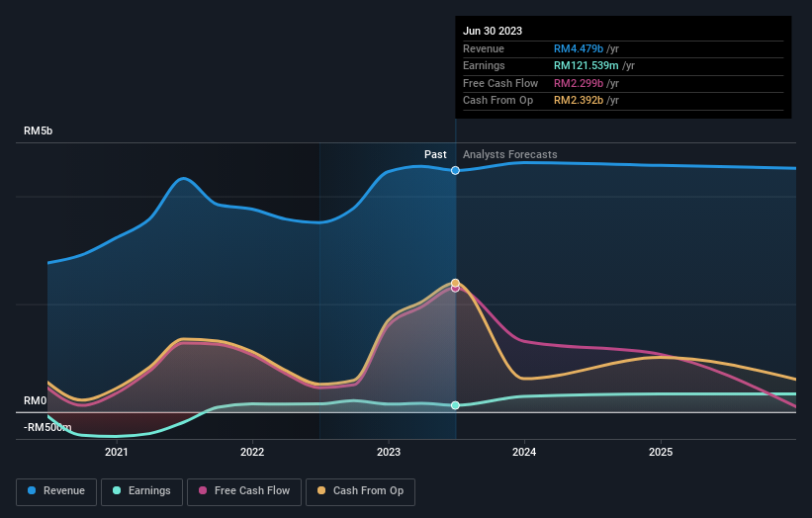Click the orange Cash From Op data point

pyautogui.click(x=455, y=283)
